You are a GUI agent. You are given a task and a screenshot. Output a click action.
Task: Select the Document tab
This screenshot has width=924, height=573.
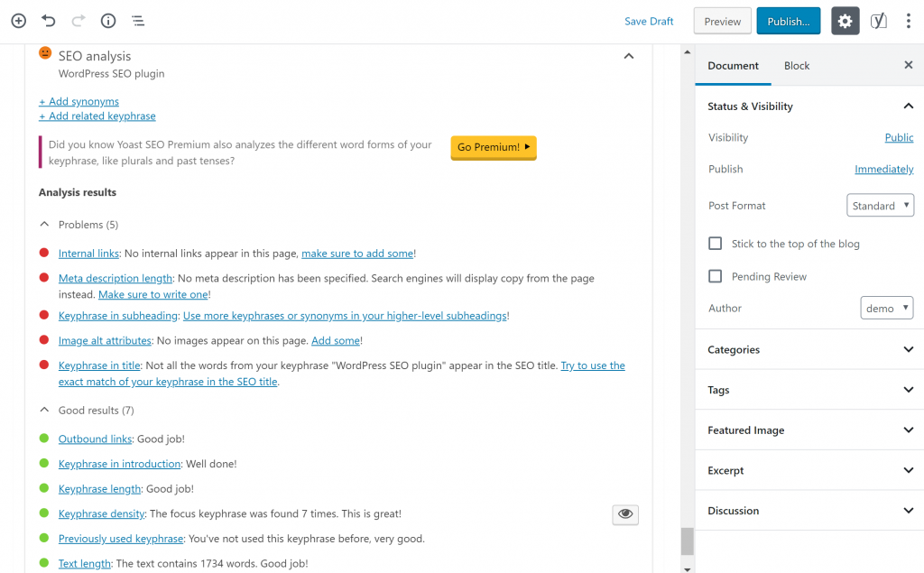pyautogui.click(x=733, y=66)
